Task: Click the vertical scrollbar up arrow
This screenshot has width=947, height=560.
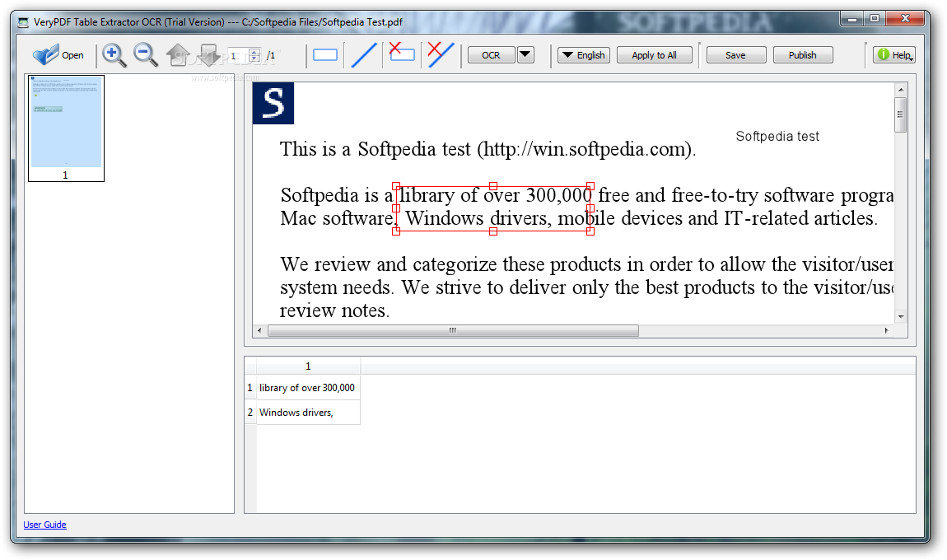Action: [x=901, y=90]
